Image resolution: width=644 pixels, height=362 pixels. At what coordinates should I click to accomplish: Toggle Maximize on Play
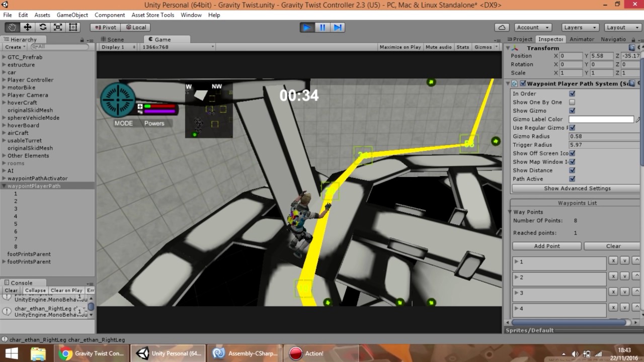400,47
